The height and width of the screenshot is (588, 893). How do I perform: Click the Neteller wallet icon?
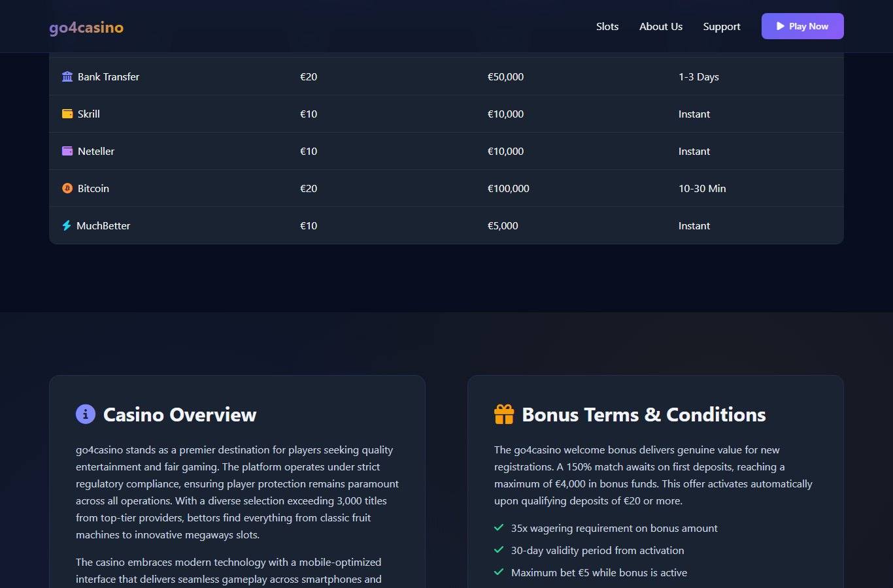(x=67, y=151)
